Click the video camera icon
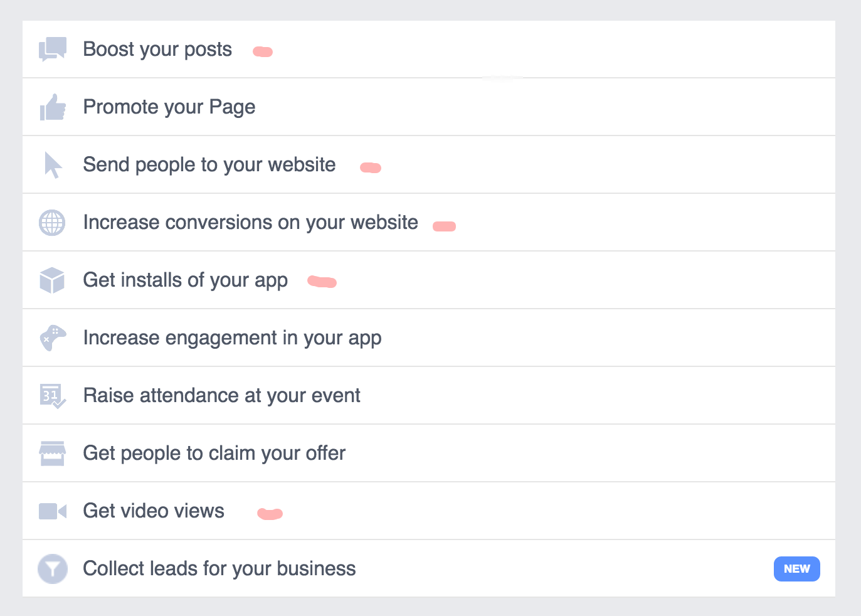 pyautogui.click(x=53, y=511)
